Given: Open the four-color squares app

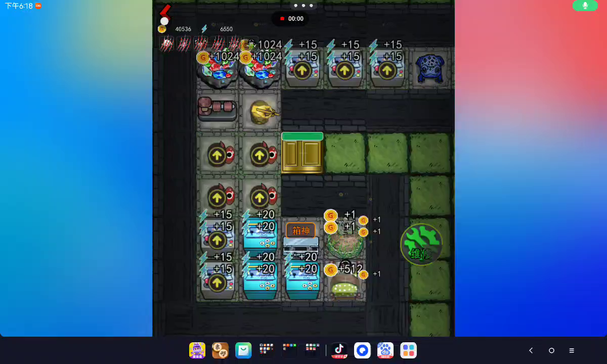Looking at the screenshot, I should [x=408, y=350].
